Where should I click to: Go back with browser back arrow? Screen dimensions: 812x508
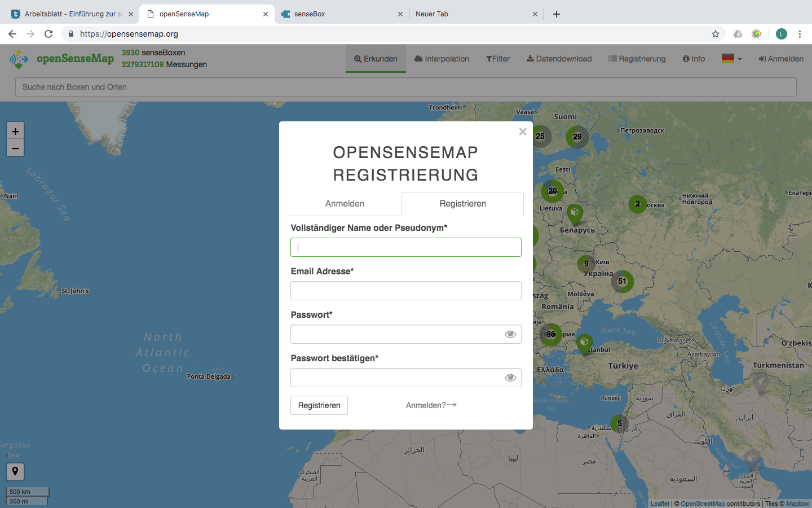pyautogui.click(x=12, y=34)
